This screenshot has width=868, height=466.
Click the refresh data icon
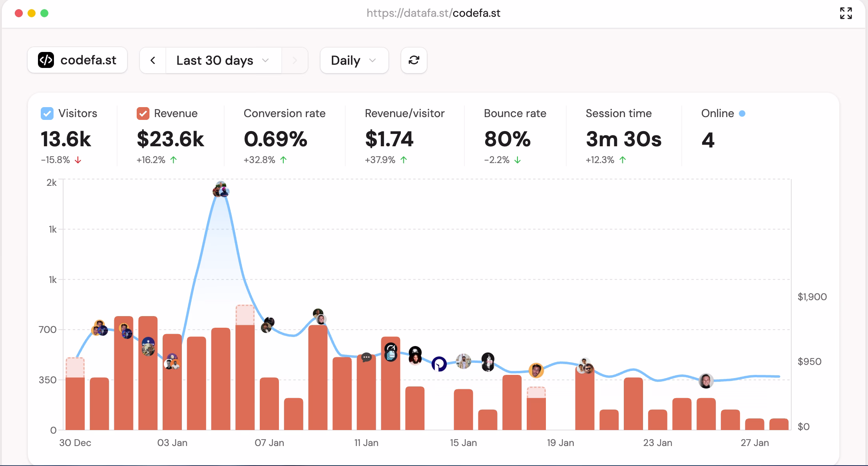[414, 60]
